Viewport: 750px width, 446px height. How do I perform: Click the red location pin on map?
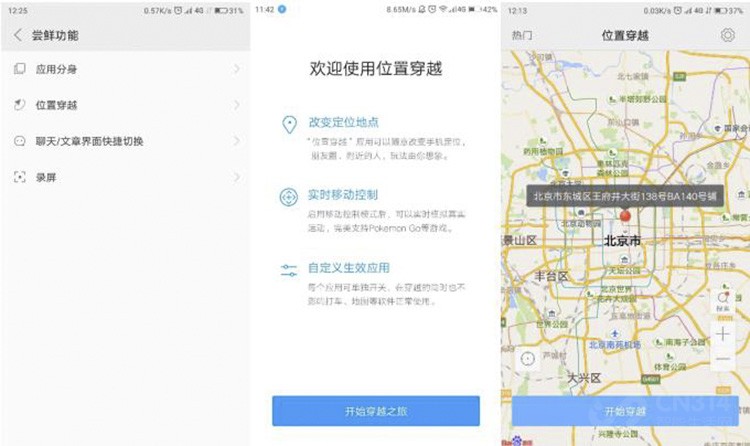[626, 216]
